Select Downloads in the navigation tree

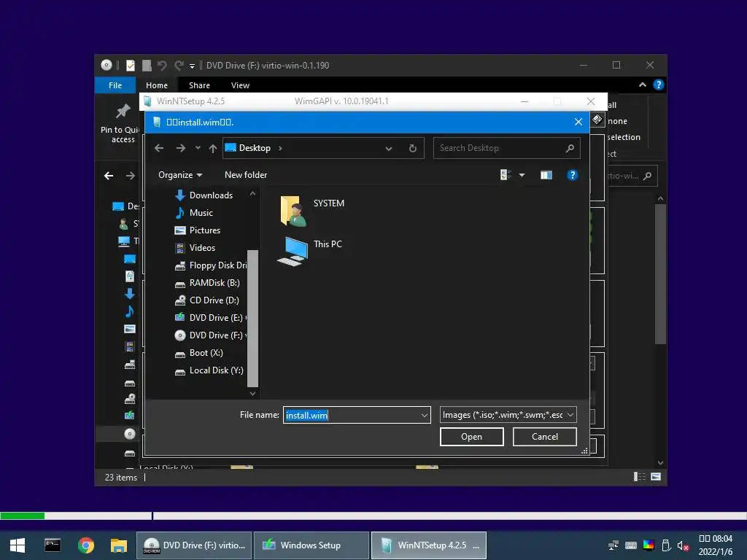click(x=211, y=195)
